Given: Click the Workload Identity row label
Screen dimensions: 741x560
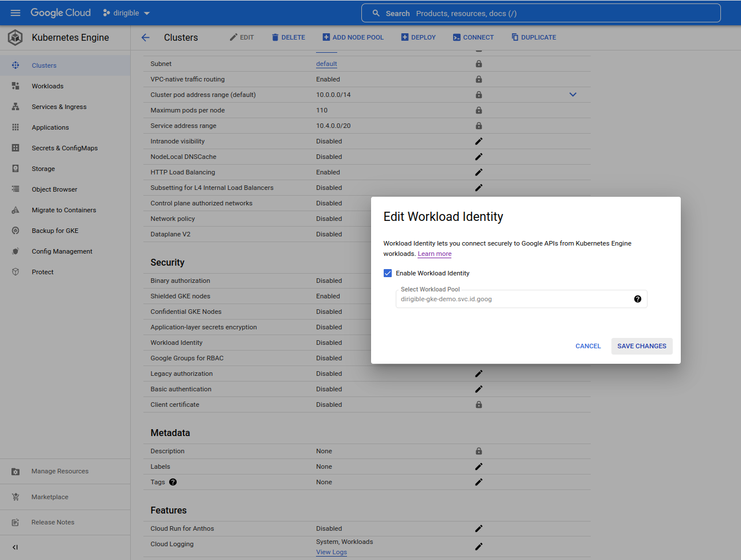Looking at the screenshot, I should coord(177,343).
